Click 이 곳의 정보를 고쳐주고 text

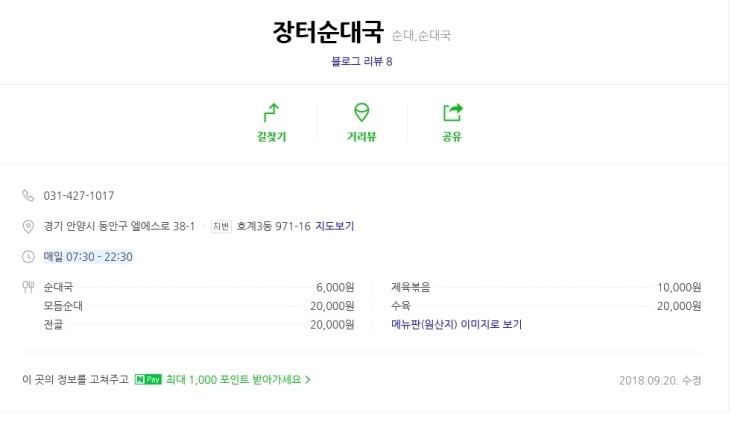point(76,380)
